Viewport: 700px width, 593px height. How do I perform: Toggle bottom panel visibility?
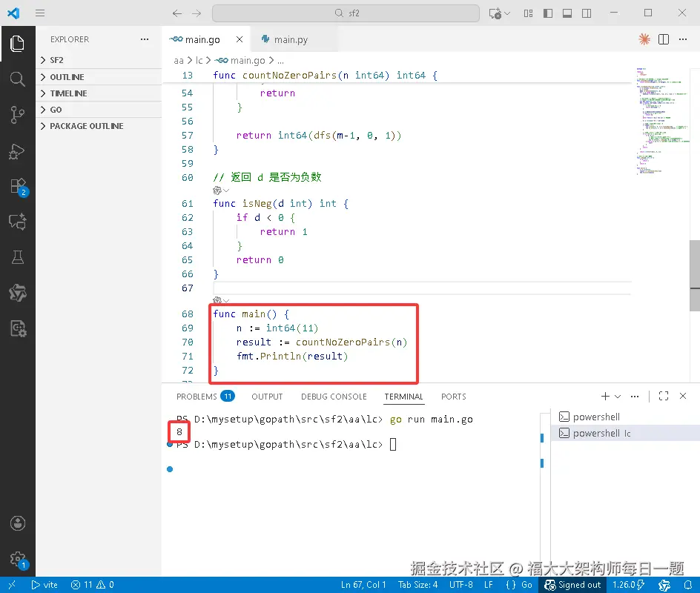[x=567, y=13]
